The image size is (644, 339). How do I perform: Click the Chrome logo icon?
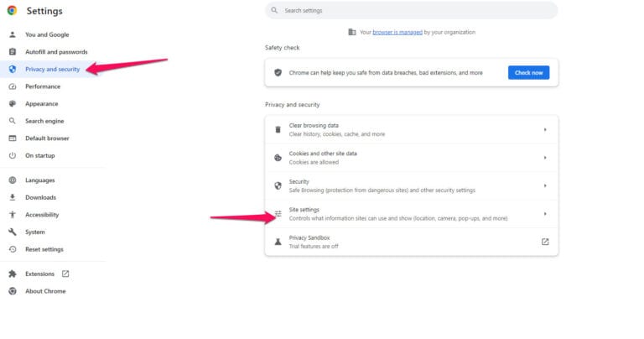(12, 11)
